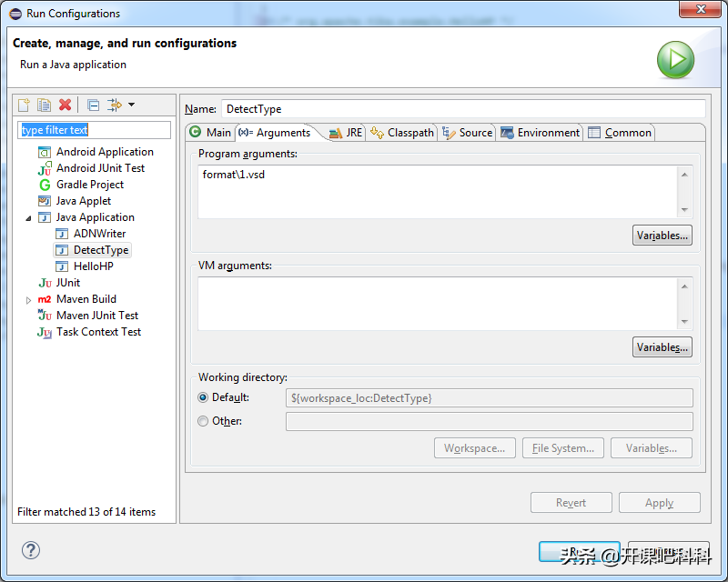Click the New launch configuration icon
This screenshot has height=582, width=728.
coord(25,105)
